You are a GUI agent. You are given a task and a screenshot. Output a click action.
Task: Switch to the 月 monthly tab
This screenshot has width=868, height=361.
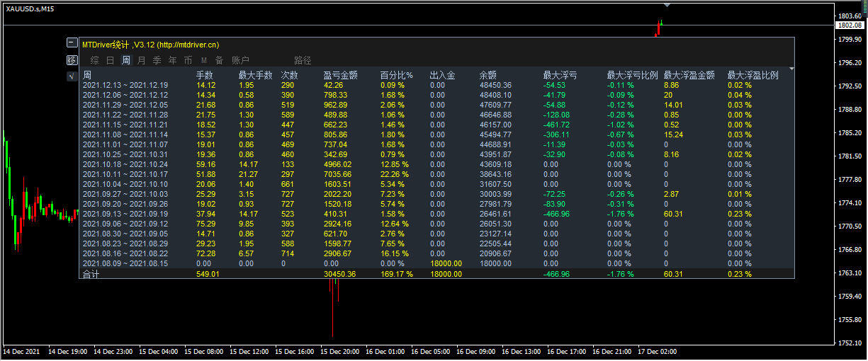click(x=142, y=60)
